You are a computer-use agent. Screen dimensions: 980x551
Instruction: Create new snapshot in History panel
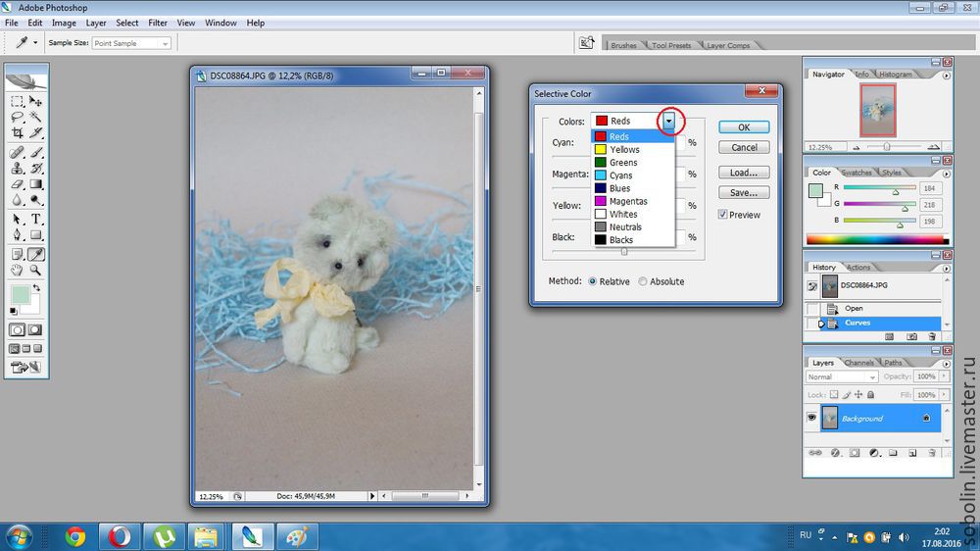(911, 336)
